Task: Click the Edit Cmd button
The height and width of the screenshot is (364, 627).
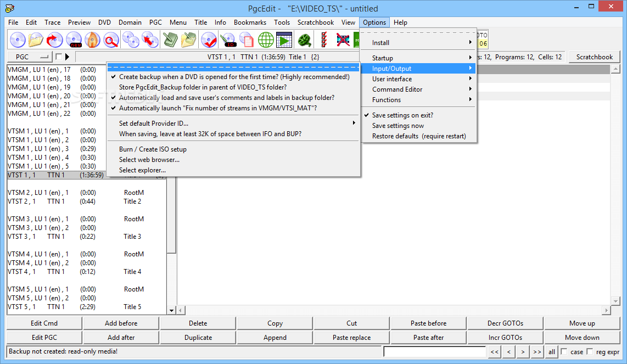Action: (x=44, y=323)
